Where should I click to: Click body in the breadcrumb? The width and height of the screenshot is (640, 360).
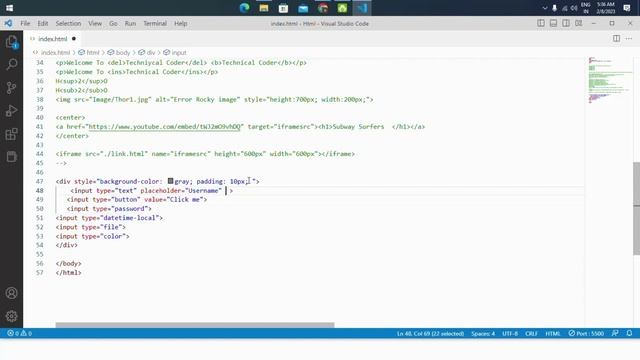click(122, 53)
